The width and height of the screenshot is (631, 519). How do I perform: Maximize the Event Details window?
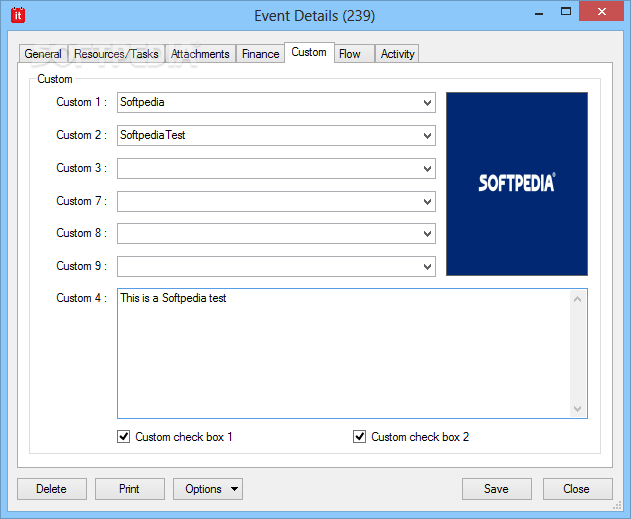point(566,12)
